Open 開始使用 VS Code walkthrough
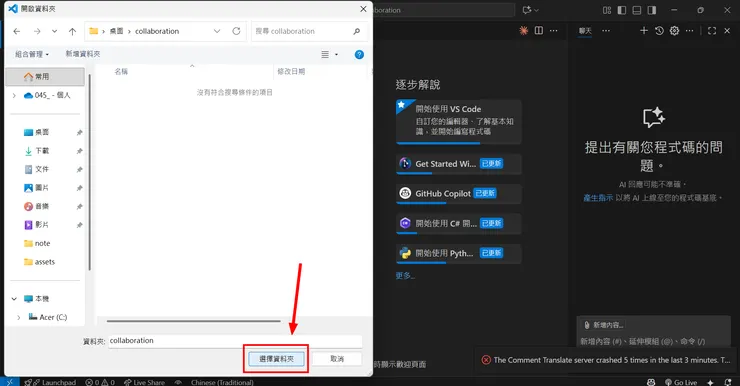 pyautogui.click(x=459, y=122)
